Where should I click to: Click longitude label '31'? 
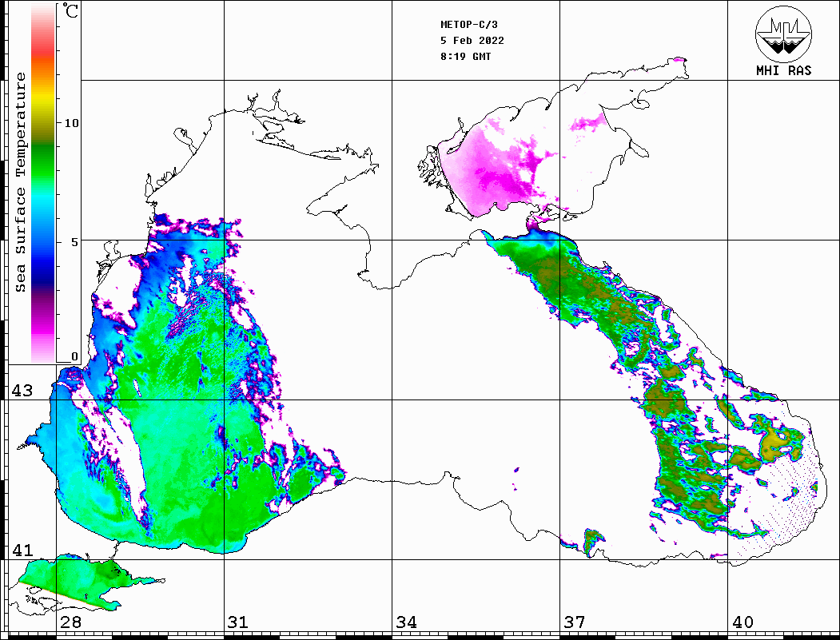(x=238, y=622)
